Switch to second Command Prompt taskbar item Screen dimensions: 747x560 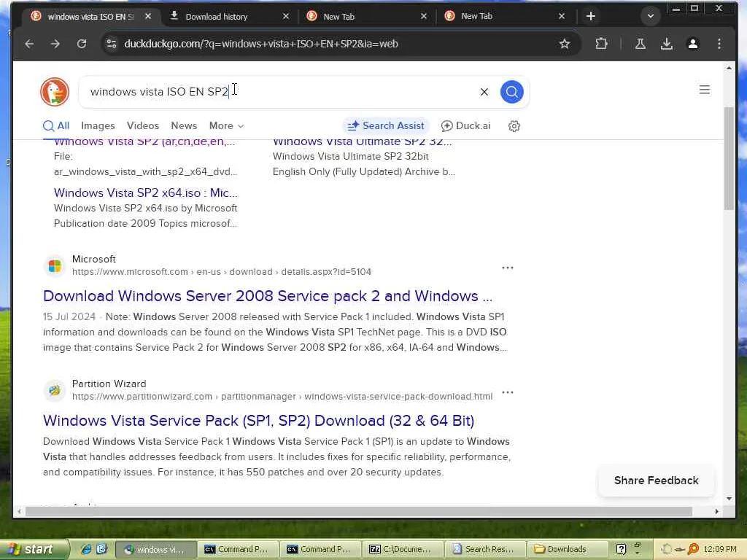(320, 550)
